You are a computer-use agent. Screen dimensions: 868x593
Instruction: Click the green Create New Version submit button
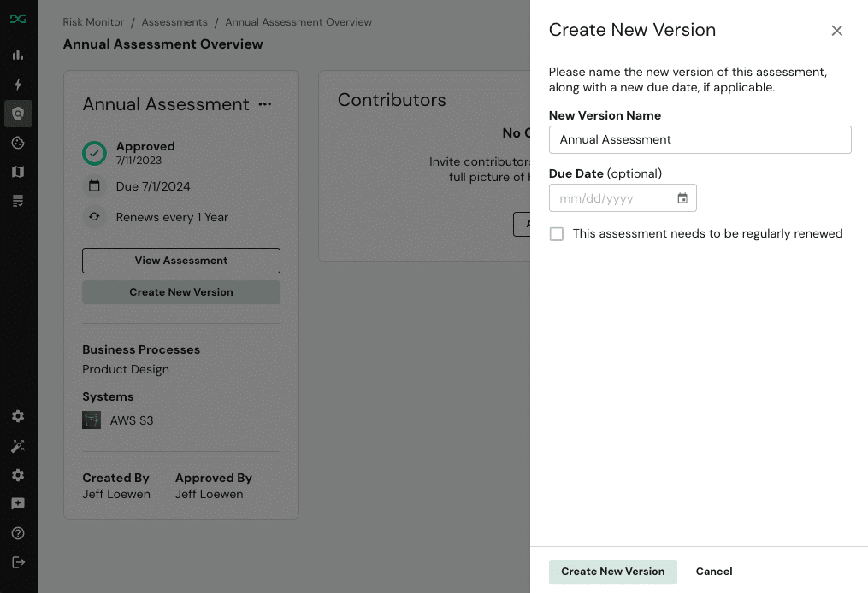coord(612,572)
